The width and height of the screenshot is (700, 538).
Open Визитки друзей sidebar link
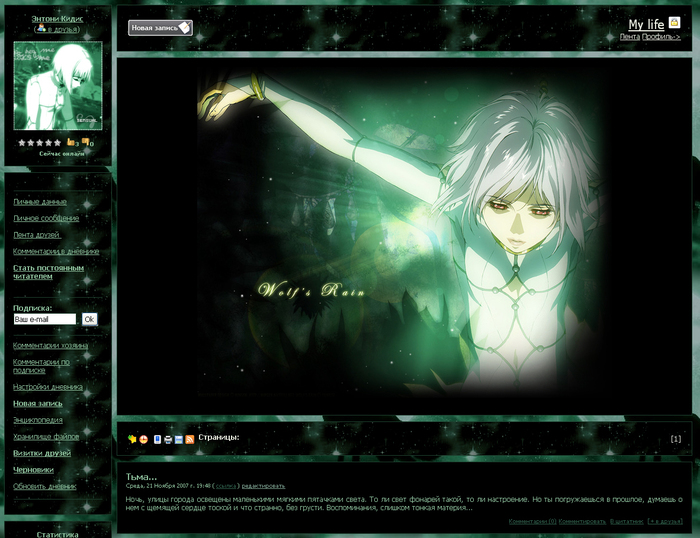42,453
